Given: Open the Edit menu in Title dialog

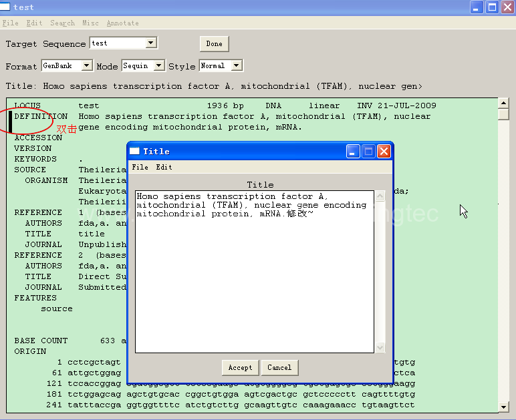Looking at the screenshot, I should click(164, 167).
